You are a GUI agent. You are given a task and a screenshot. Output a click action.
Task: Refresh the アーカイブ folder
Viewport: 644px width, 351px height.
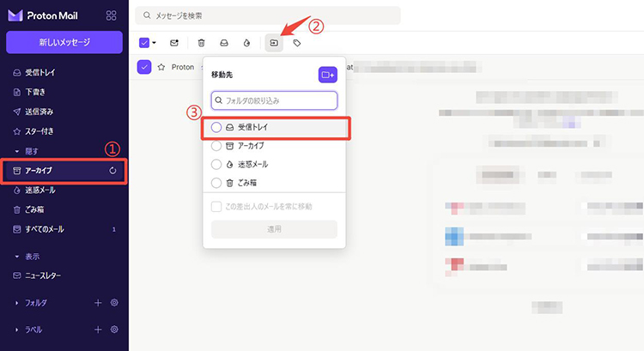tap(112, 171)
